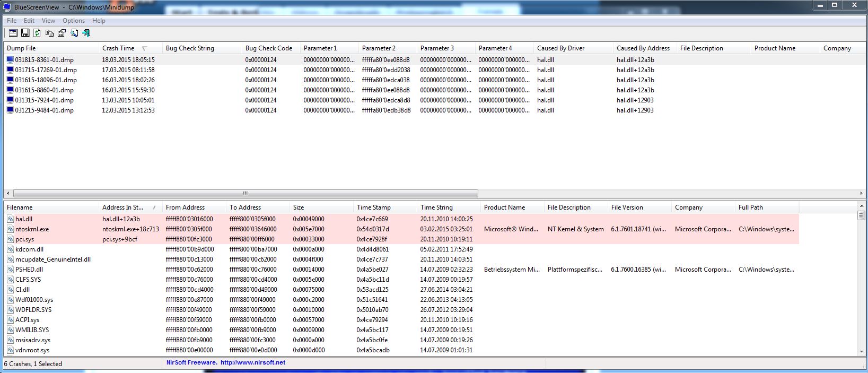Open the Options menu
Image resolution: width=868 pixels, height=373 pixels.
(74, 21)
